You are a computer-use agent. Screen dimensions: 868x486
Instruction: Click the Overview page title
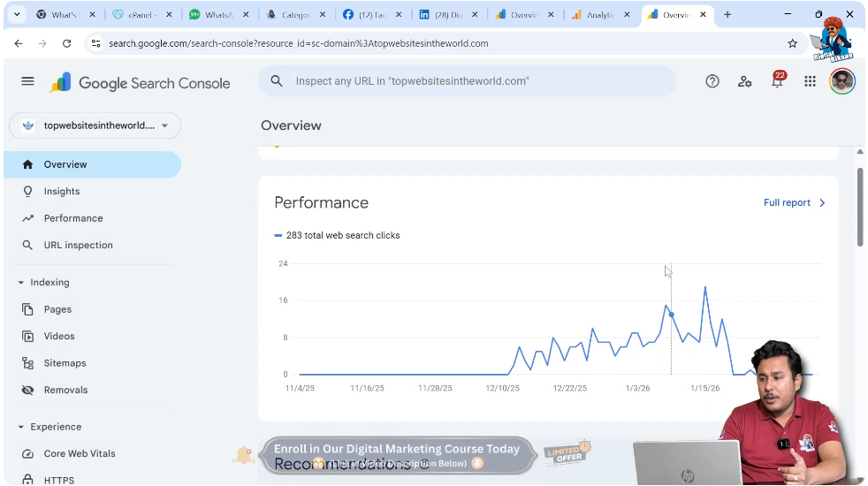(x=291, y=125)
